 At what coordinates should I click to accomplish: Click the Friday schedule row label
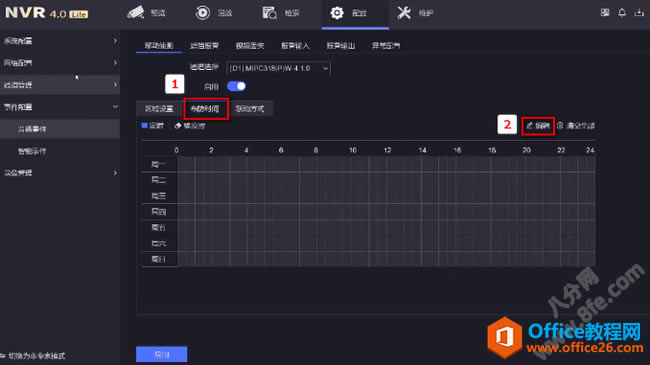click(159, 228)
